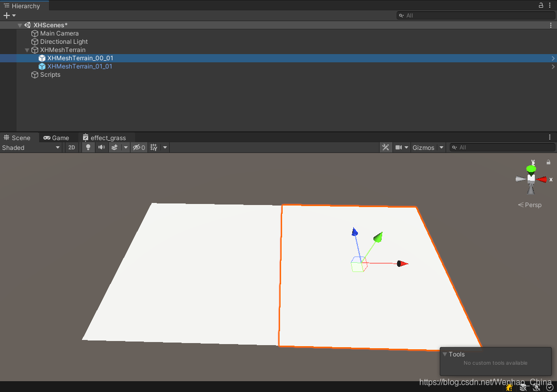This screenshot has width=557, height=392.
Task: Select XHMeshTerrain parent object
Action: [62, 50]
